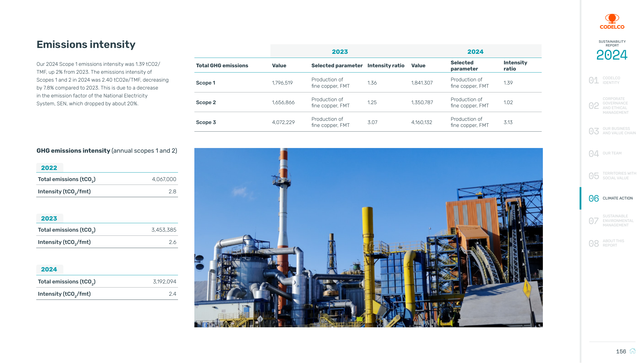This screenshot has height=363, width=644.
Task: Click the Scope 3 row label
Action: coord(206,122)
